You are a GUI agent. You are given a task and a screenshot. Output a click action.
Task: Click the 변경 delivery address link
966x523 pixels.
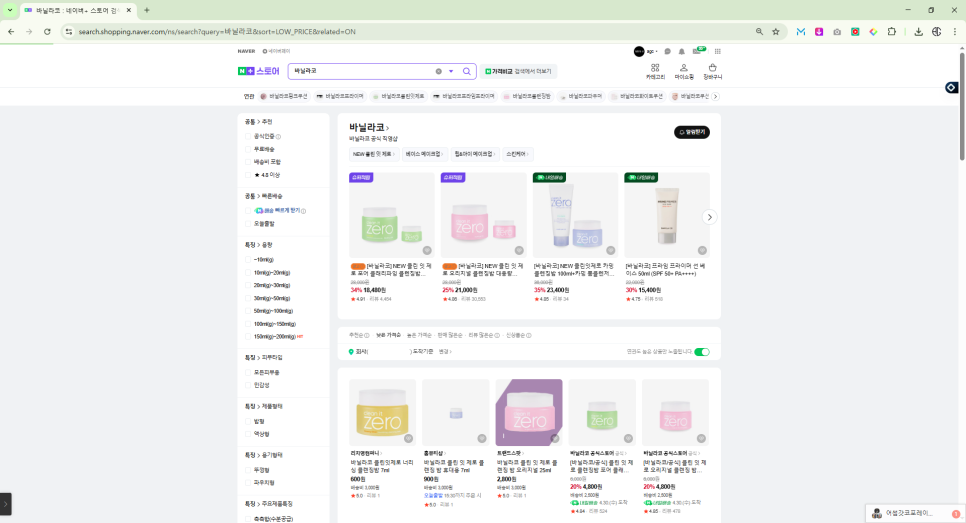445,352
